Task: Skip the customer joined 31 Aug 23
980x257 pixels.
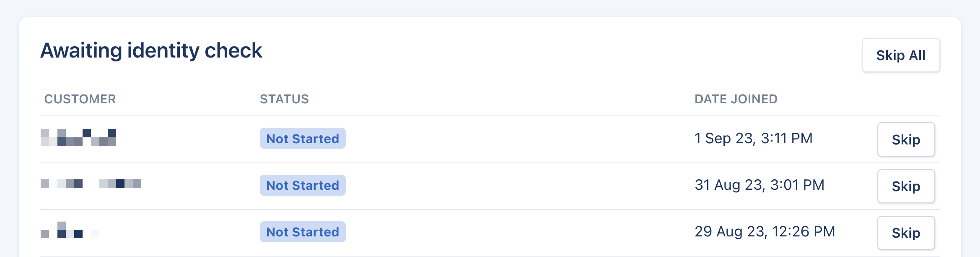Action: pyautogui.click(x=906, y=186)
